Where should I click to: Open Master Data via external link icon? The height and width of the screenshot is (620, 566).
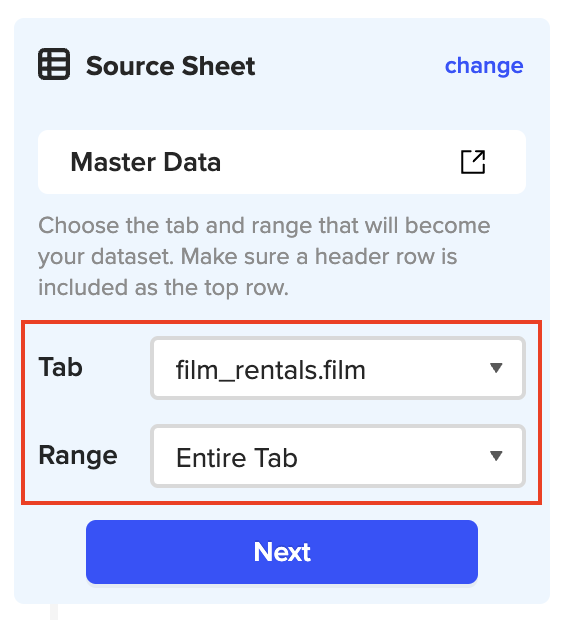(473, 162)
